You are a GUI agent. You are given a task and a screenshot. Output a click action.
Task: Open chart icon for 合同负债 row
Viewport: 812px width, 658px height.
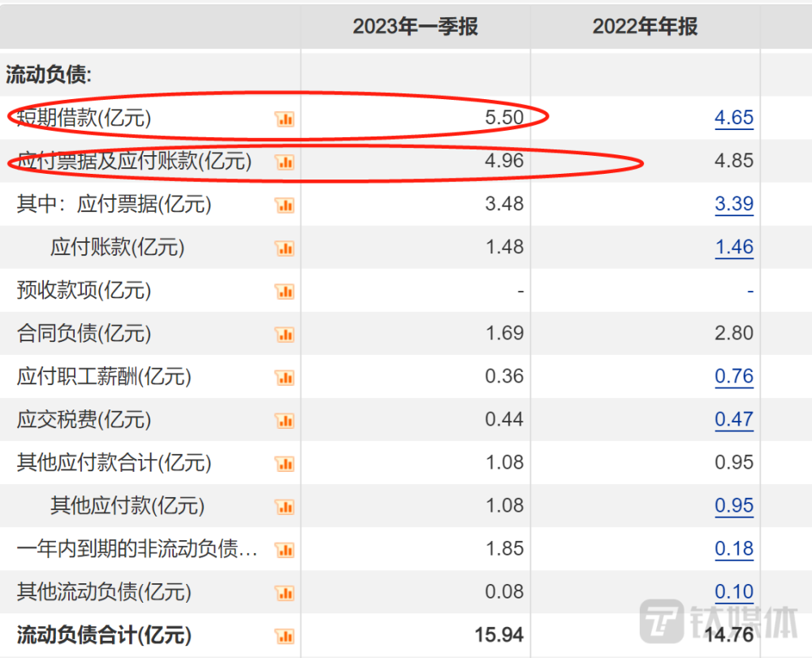[285, 334]
